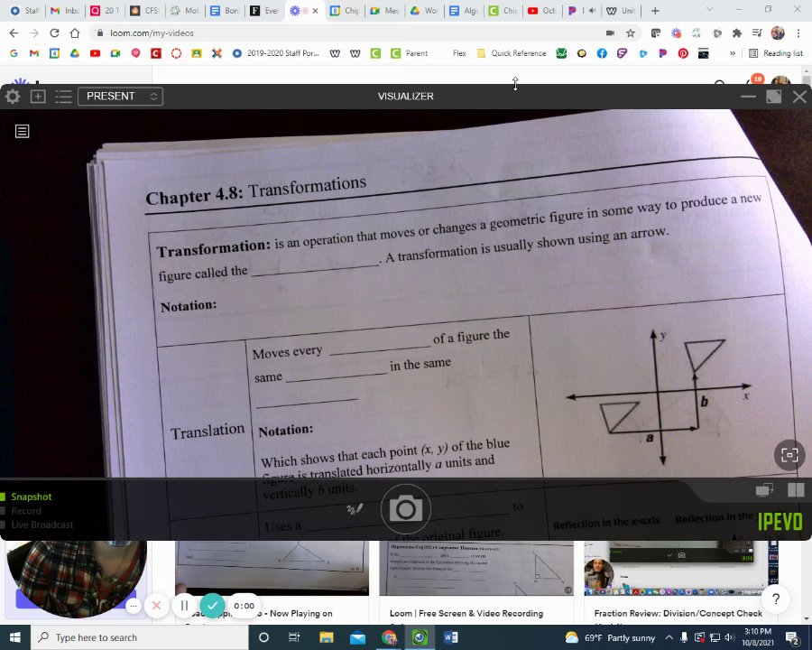The image size is (812, 650).
Task: Reload the Loom page
Action: click(x=54, y=33)
